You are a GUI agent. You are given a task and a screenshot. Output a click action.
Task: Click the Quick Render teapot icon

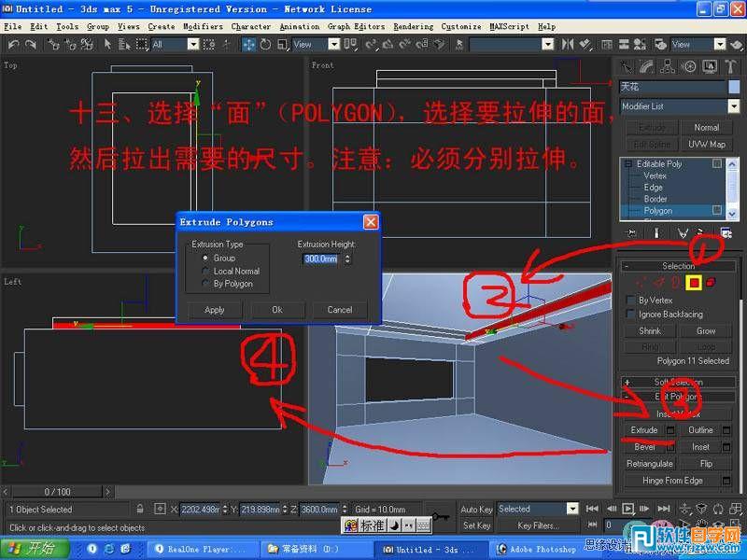[x=737, y=45]
